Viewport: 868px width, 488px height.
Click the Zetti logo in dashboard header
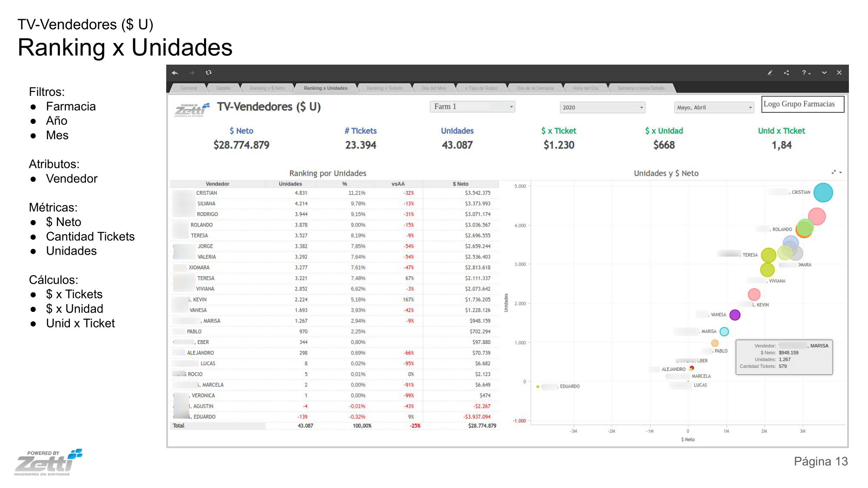click(192, 110)
